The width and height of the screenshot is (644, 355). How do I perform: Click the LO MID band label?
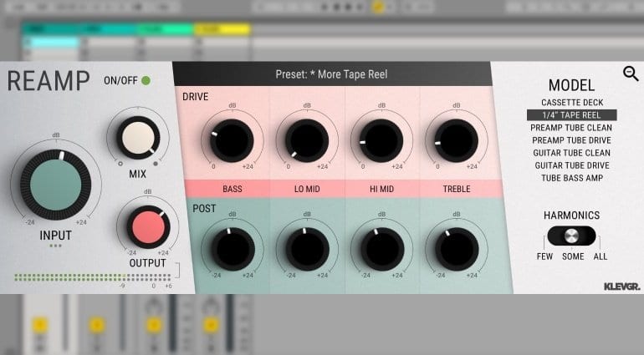(307, 190)
